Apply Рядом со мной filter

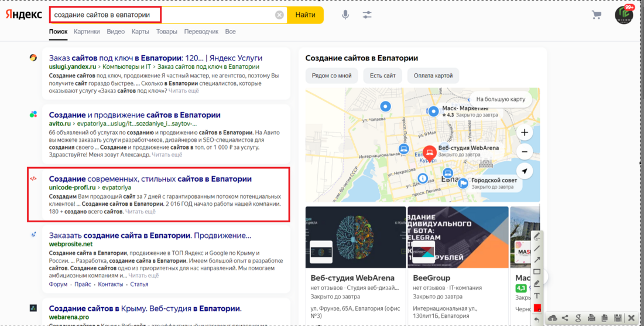coord(331,76)
